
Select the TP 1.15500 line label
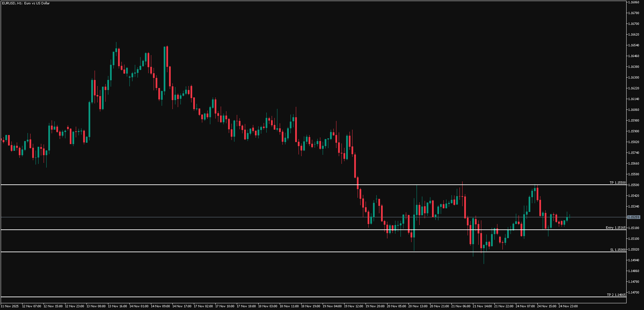pyautogui.click(x=617, y=183)
